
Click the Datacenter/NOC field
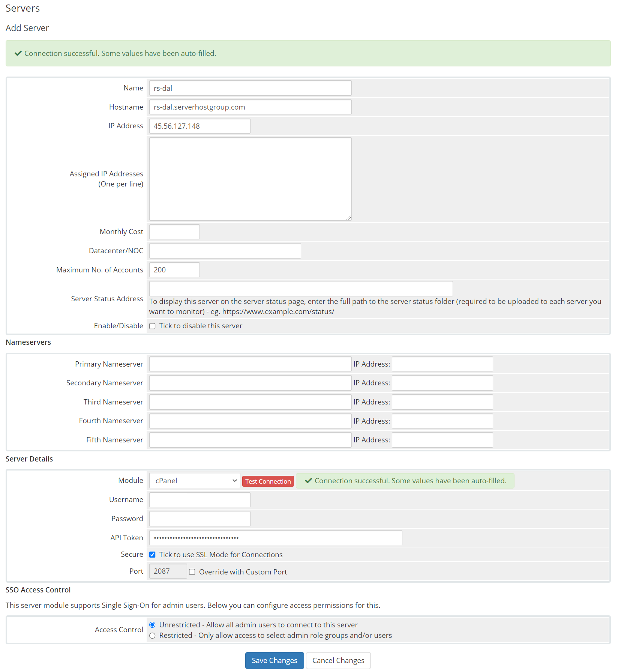point(224,251)
